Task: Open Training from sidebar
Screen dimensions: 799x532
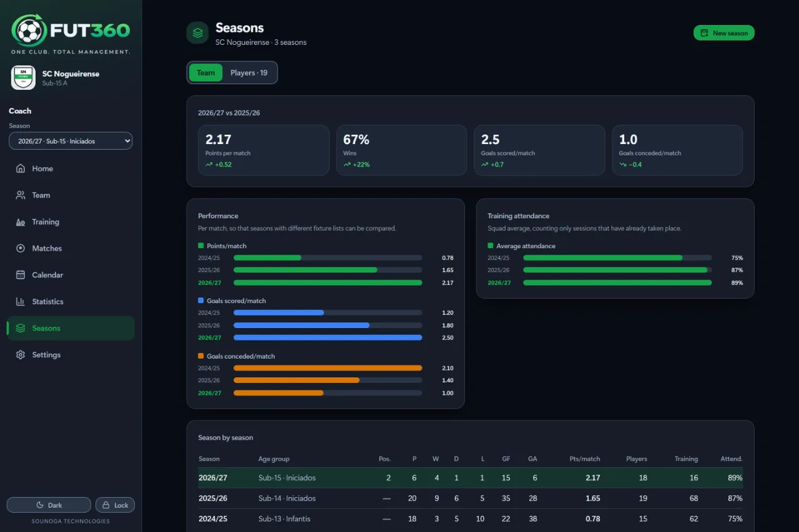Action: click(x=71, y=222)
